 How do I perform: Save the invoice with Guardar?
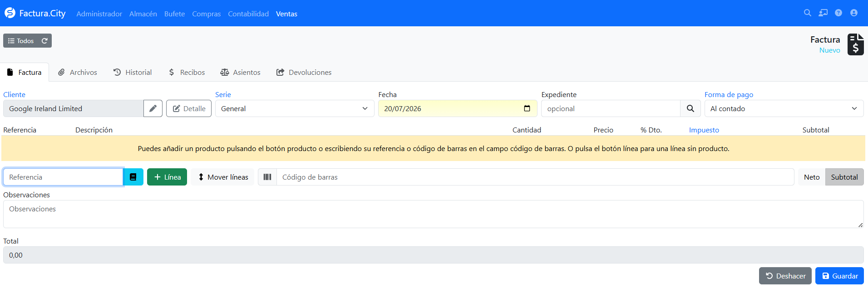pyautogui.click(x=839, y=276)
